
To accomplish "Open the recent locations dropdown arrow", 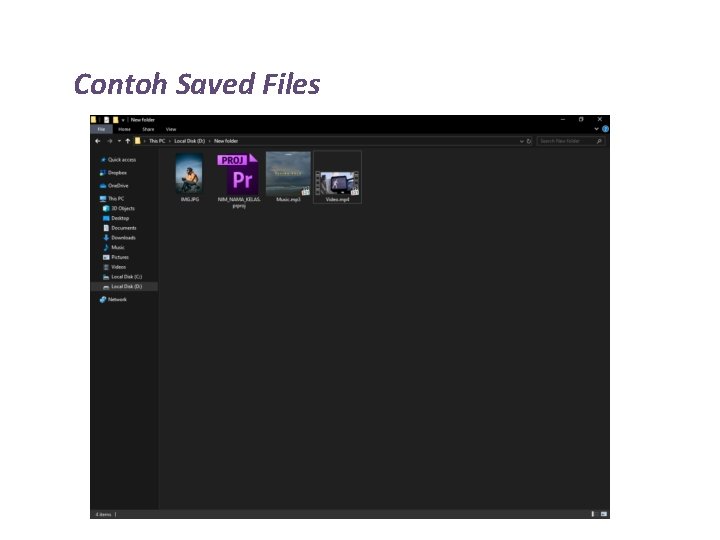I will [119, 141].
